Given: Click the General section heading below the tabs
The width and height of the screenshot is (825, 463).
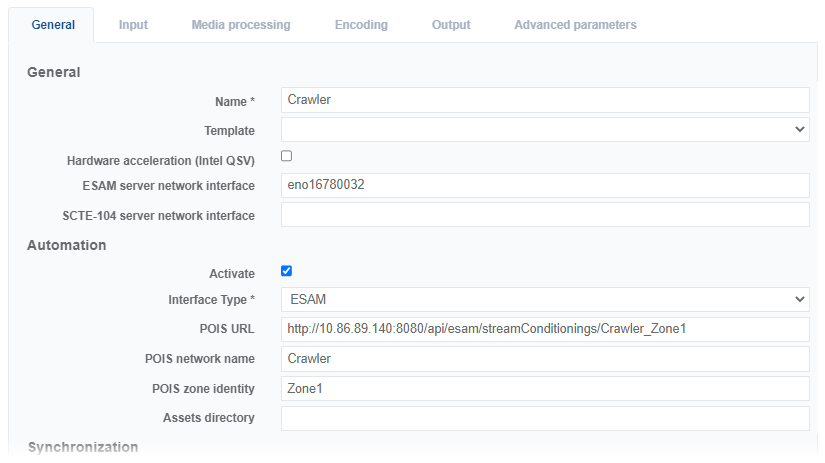Looking at the screenshot, I should click(x=54, y=72).
